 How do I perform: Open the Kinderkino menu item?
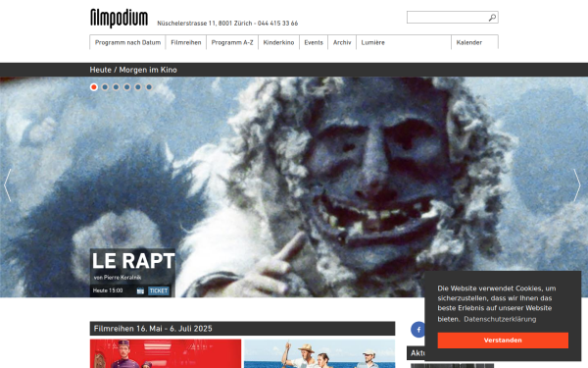[x=278, y=42]
